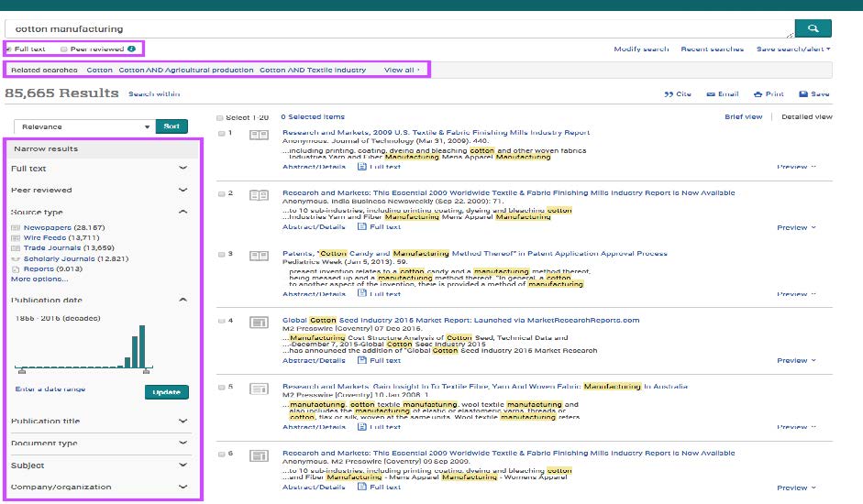
Task: Open Full text icon under result 4
Action: click(362, 360)
